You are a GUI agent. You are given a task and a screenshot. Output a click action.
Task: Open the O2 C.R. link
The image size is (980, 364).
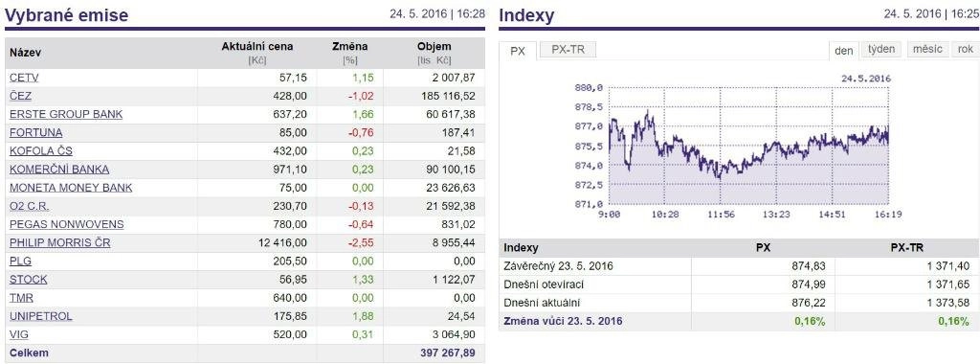[30, 206]
